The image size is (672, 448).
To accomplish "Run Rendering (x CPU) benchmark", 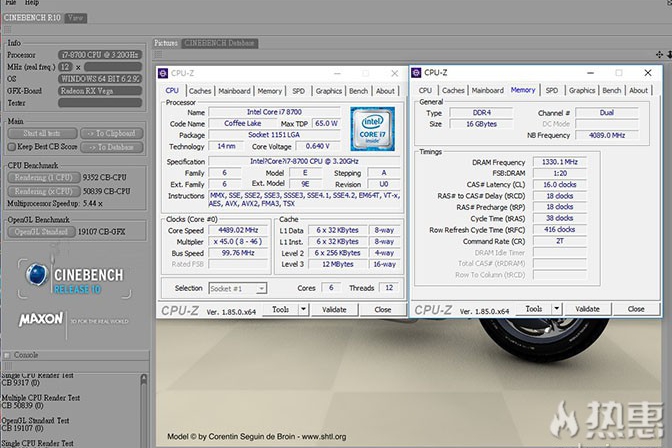I will pyautogui.click(x=44, y=191).
